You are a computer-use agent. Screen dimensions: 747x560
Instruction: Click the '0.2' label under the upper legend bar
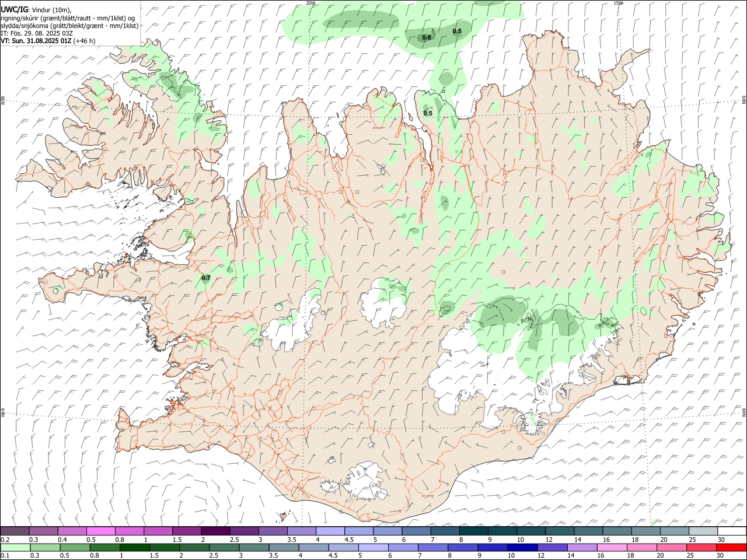click(x=5, y=540)
